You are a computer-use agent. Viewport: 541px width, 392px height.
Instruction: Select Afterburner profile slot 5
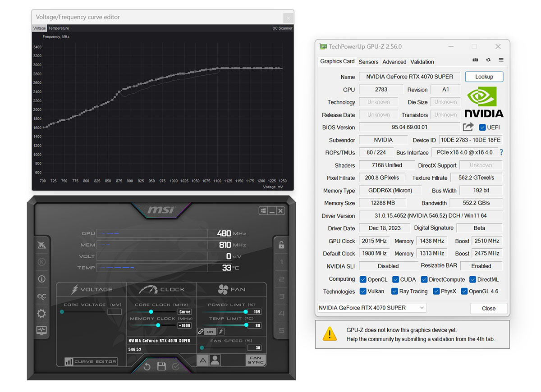(x=281, y=331)
